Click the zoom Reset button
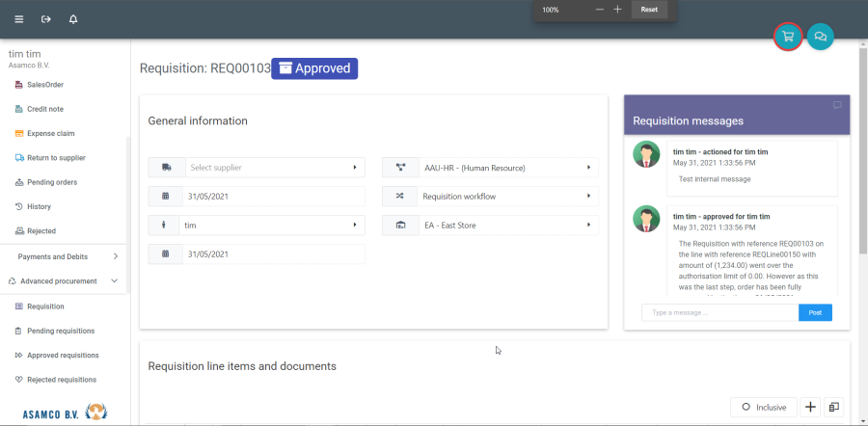868x426 pixels. [x=649, y=10]
